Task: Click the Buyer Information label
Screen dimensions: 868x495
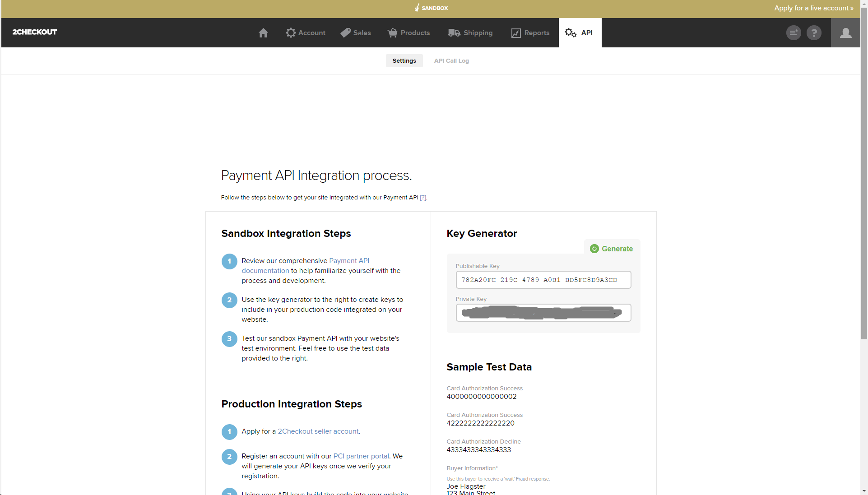Action: pyautogui.click(x=472, y=468)
